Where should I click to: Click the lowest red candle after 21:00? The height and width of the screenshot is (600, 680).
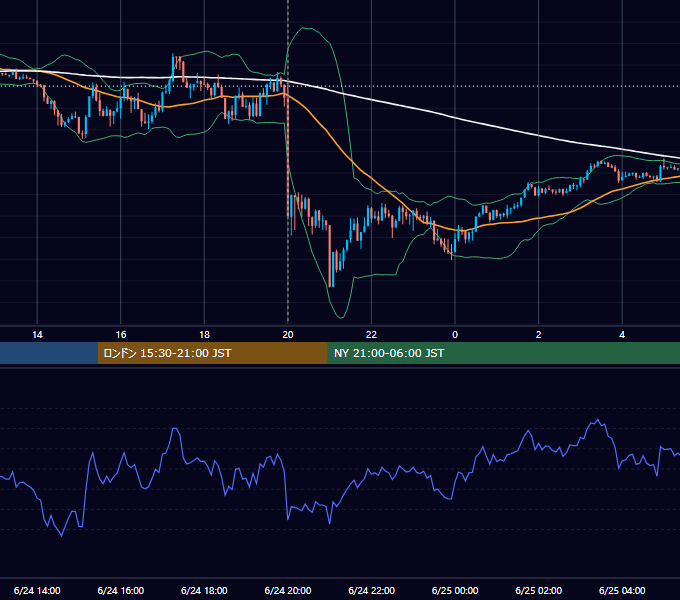330,256
